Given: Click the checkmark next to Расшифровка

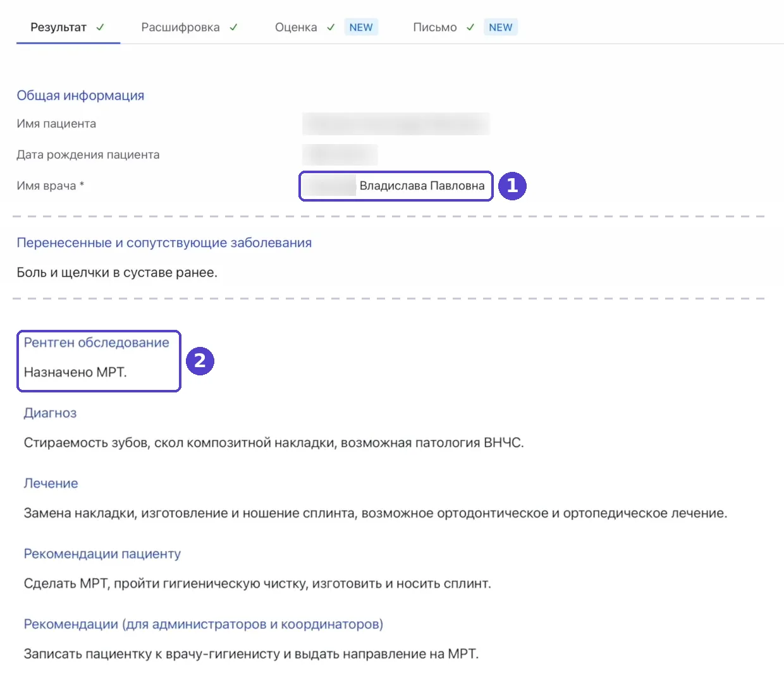Looking at the screenshot, I should (233, 27).
